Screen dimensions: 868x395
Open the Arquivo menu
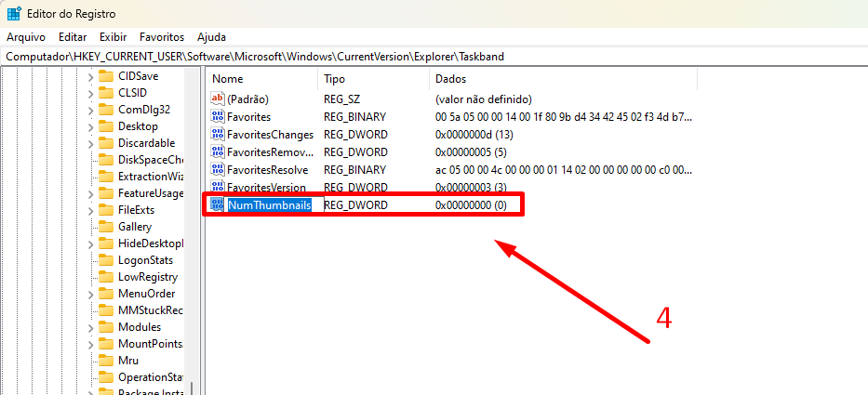coord(25,37)
